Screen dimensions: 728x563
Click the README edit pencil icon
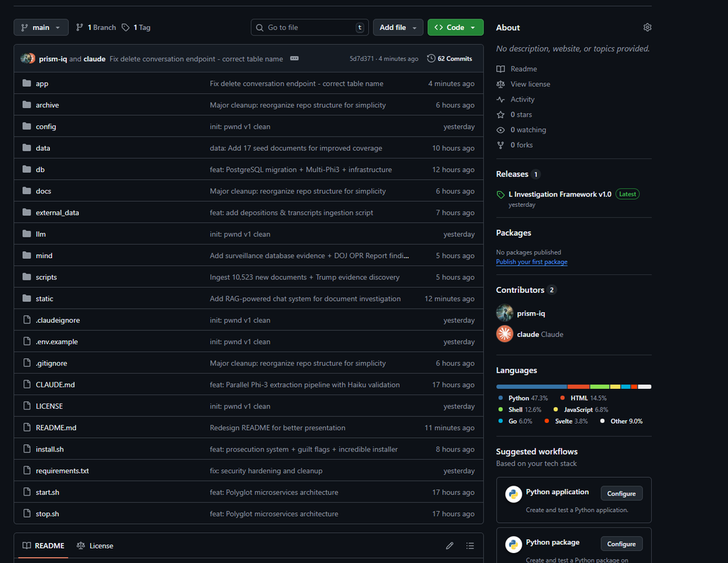(x=449, y=546)
